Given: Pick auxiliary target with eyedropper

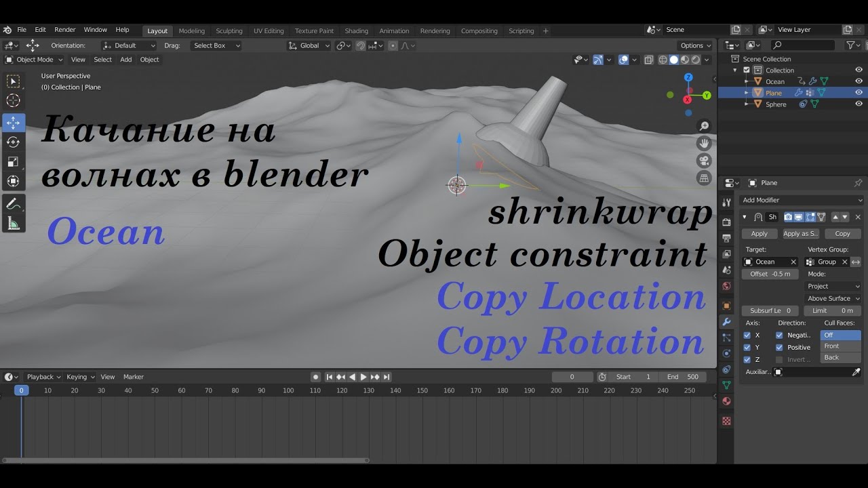Looking at the screenshot, I should tap(856, 371).
